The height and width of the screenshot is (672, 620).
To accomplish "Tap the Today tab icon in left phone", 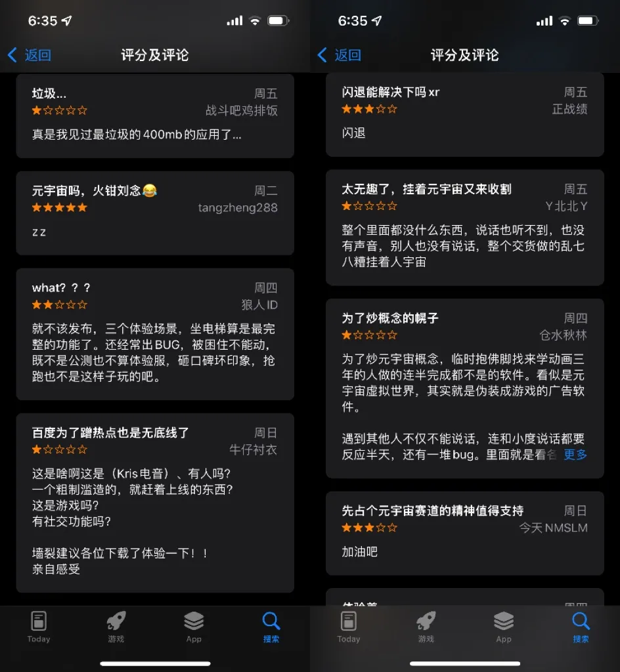I will pyautogui.click(x=39, y=627).
